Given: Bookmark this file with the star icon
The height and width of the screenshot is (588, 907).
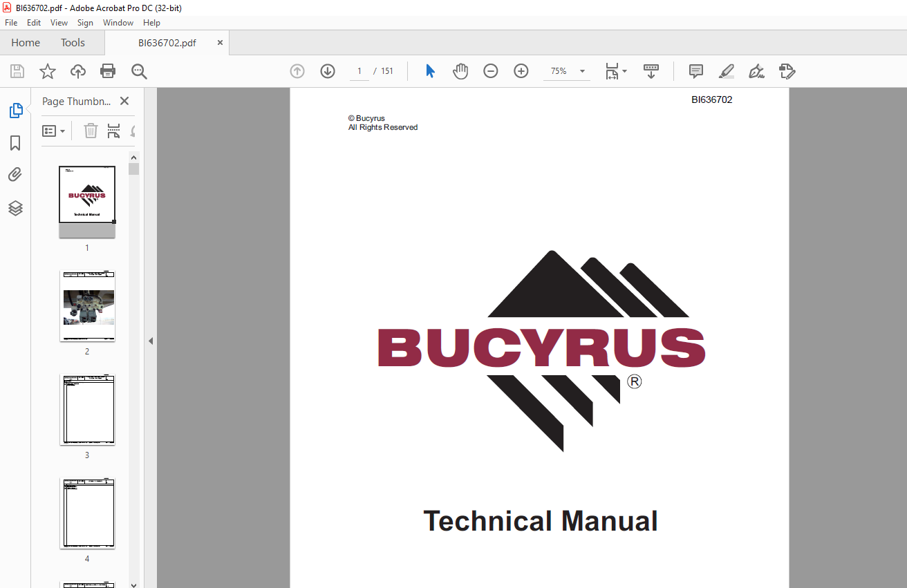Looking at the screenshot, I should click(x=47, y=71).
